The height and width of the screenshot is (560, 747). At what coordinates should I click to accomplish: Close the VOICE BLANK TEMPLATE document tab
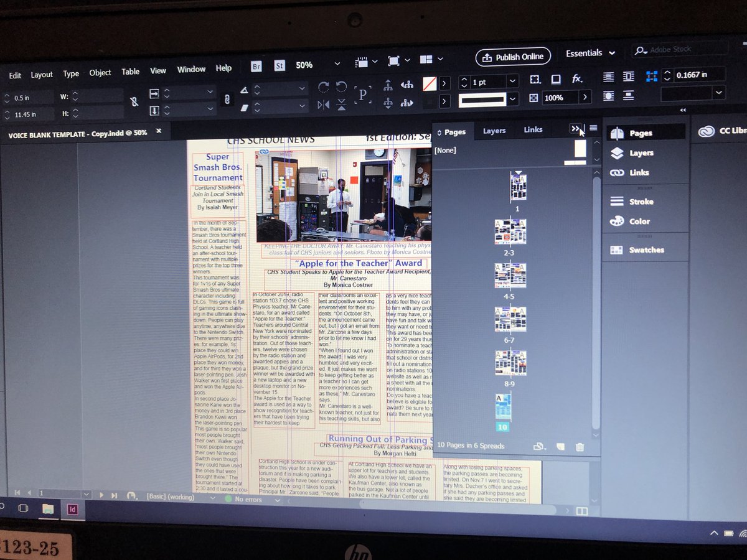coord(159,131)
